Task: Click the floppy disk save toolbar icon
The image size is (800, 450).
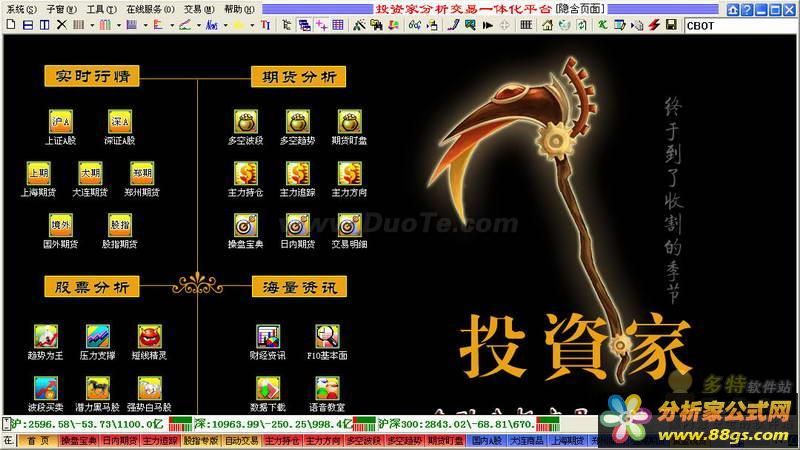Action: [x=671, y=24]
